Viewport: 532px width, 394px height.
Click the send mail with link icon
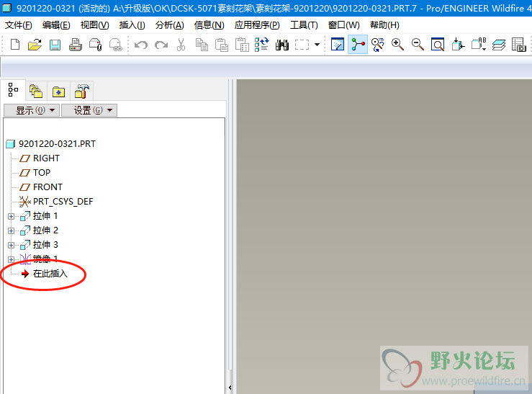pos(116,45)
